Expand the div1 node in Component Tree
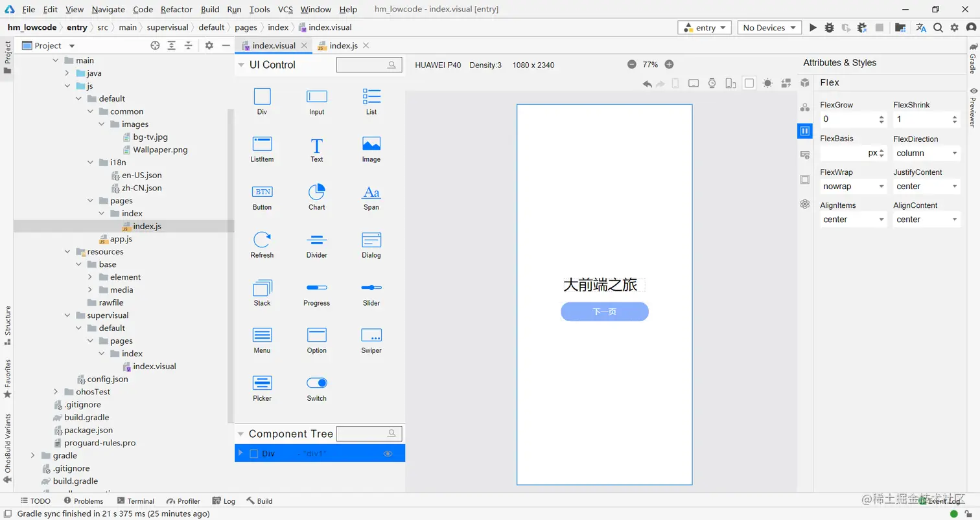The width and height of the screenshot is (980, 520). (240, 453)
